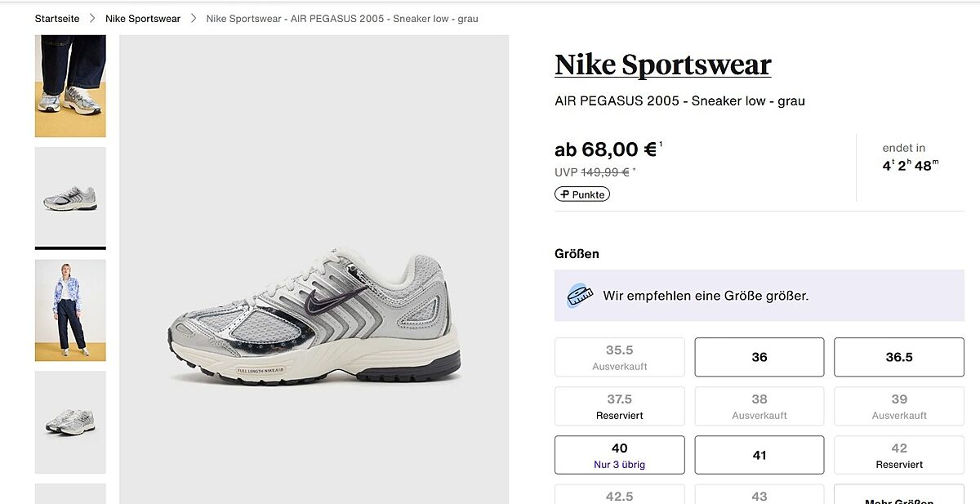
Task: Show full-body model outfit thumbnail
Action: click(x=70, y=310)
